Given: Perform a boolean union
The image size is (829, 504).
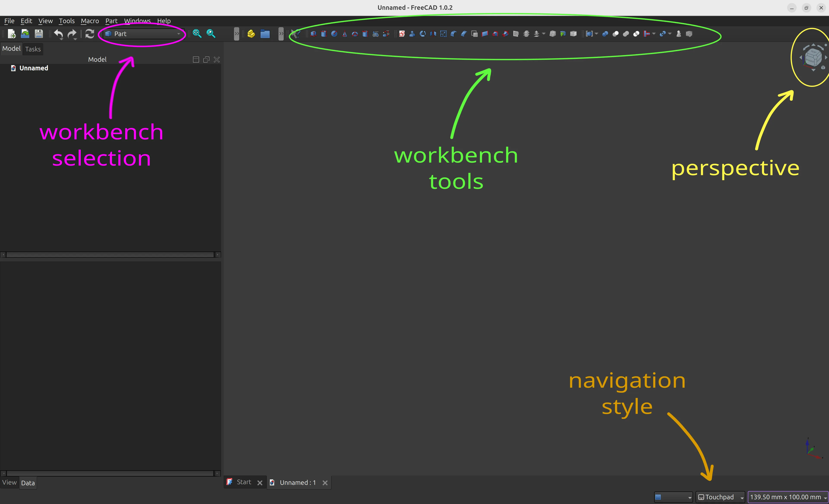Looking at the screenshot, I should tap(626, 34).
